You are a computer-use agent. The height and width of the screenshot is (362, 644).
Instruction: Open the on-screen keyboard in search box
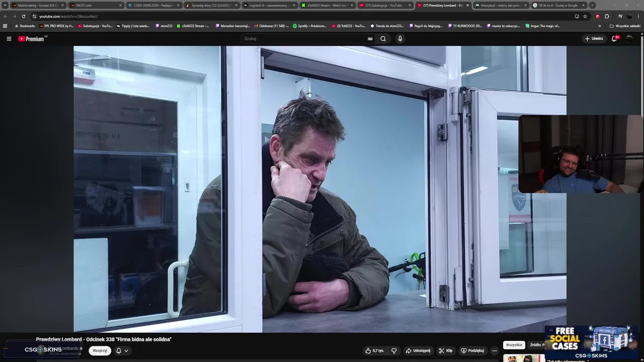[x=370, y=39]
